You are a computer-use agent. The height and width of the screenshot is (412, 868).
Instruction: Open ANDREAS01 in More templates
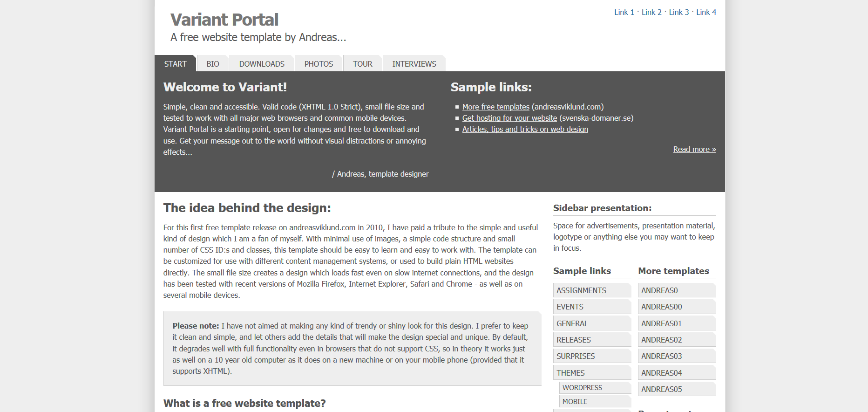(661, 323)
